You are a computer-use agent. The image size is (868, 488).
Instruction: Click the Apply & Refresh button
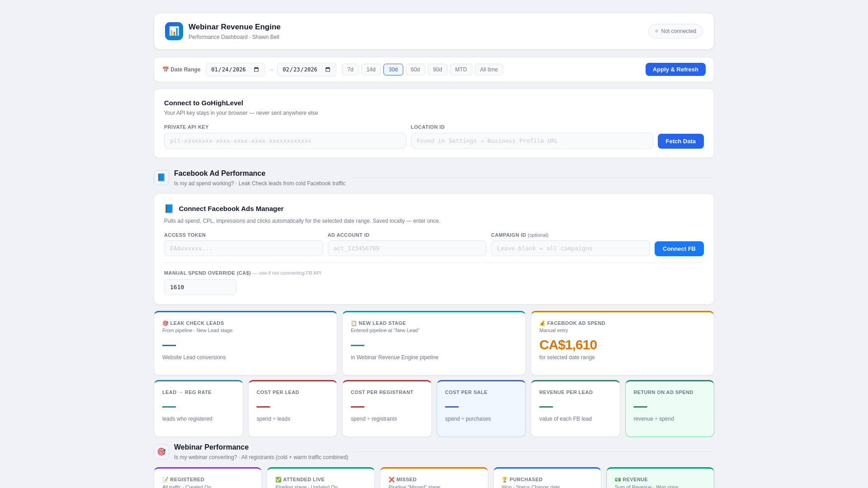point(675,70)
